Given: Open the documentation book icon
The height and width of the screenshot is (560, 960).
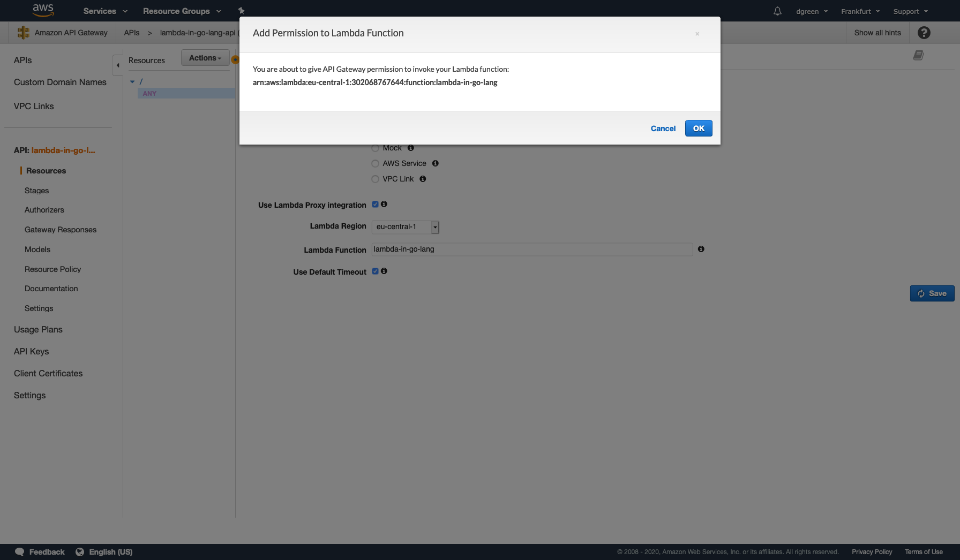Looking at the screenshot, I should [x=918, y=55].
